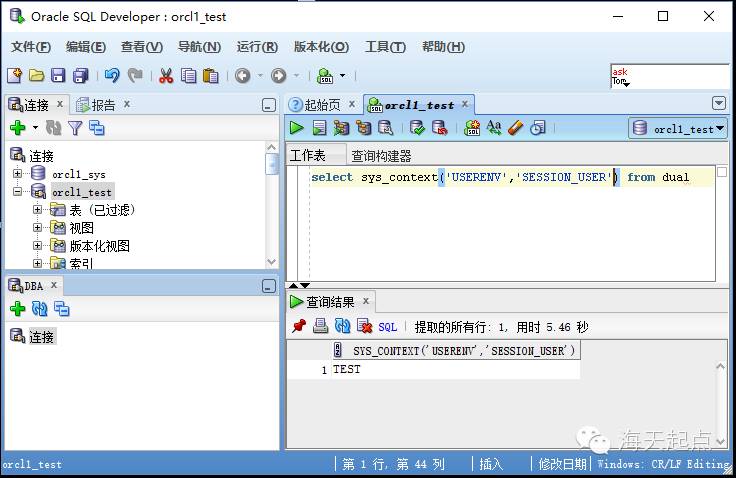The height and width of the screenshot is (478, 736).
Task: Click the filter funnel icon in 连接 panel
Action: (x=75, y=128)
